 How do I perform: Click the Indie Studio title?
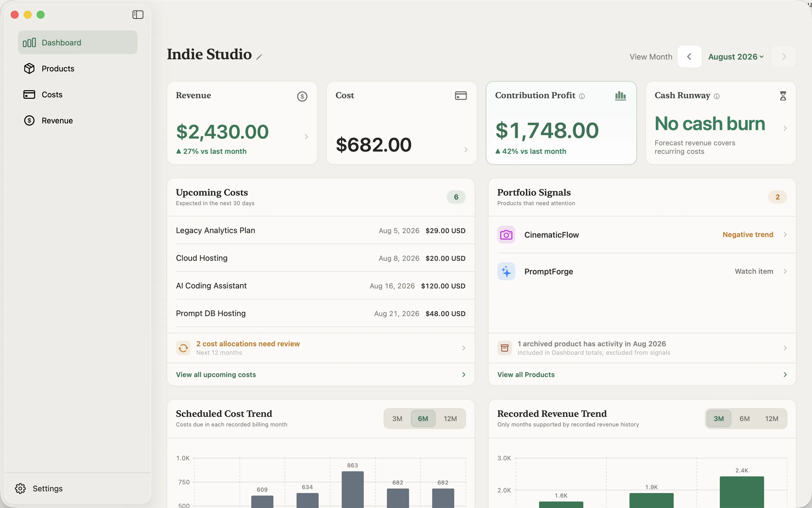tap(209, 54)
